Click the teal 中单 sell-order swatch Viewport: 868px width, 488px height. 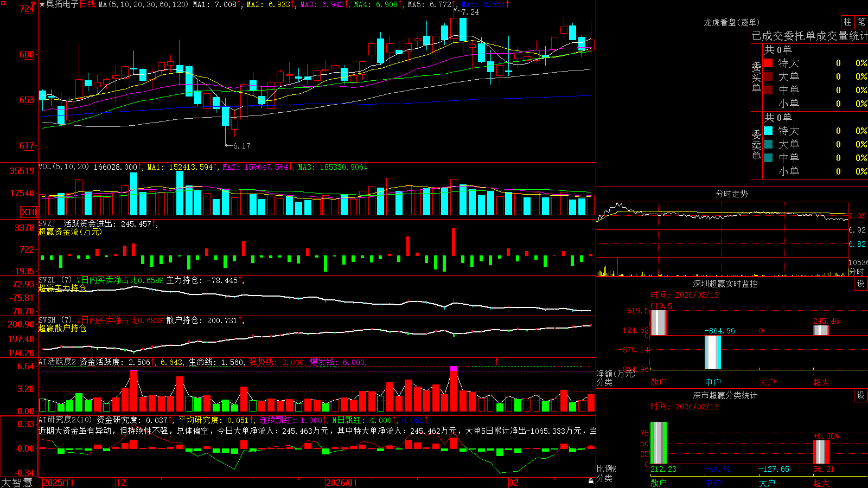click(768, 157)
